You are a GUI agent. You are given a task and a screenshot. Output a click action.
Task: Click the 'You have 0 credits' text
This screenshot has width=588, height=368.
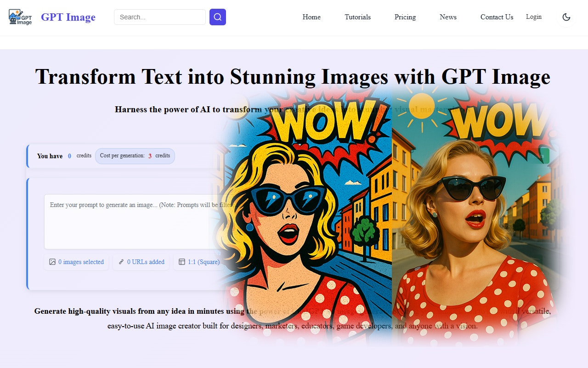click(64, 156)
